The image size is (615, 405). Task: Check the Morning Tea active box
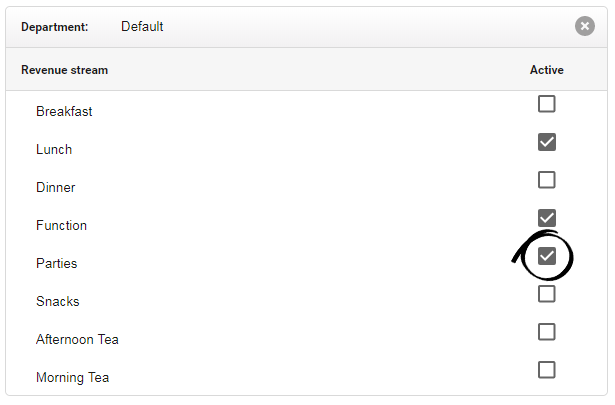(546, 370)
